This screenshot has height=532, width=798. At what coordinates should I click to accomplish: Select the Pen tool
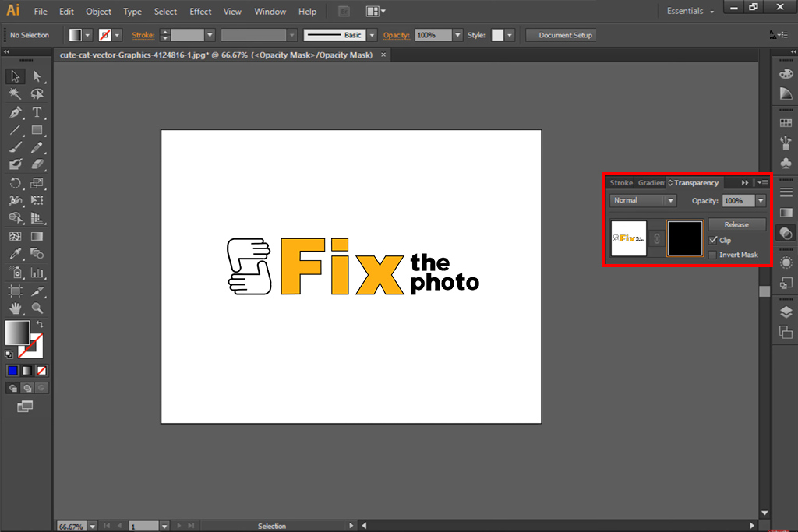[x=15, y=112]
